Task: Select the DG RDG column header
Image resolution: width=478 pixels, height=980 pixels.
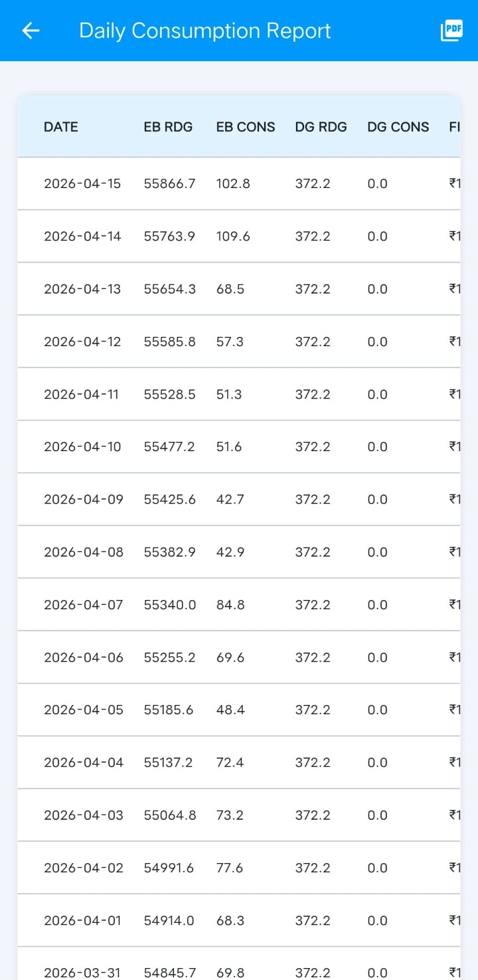Action: tap(321, 127)
